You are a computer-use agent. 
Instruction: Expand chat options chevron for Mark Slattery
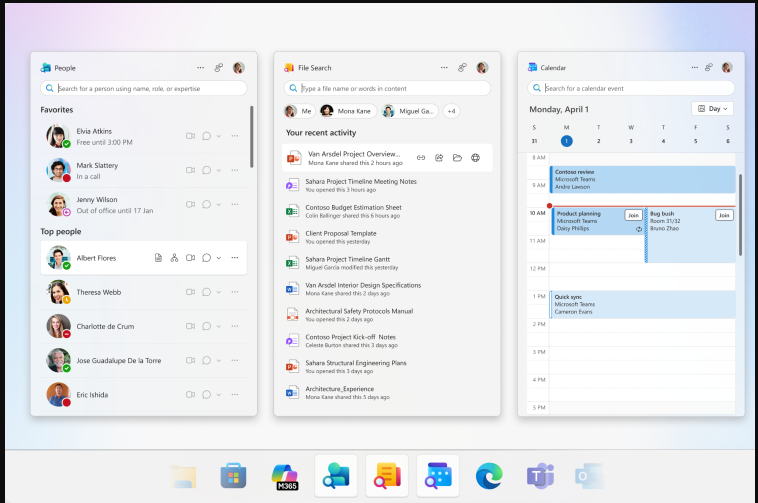218,171
